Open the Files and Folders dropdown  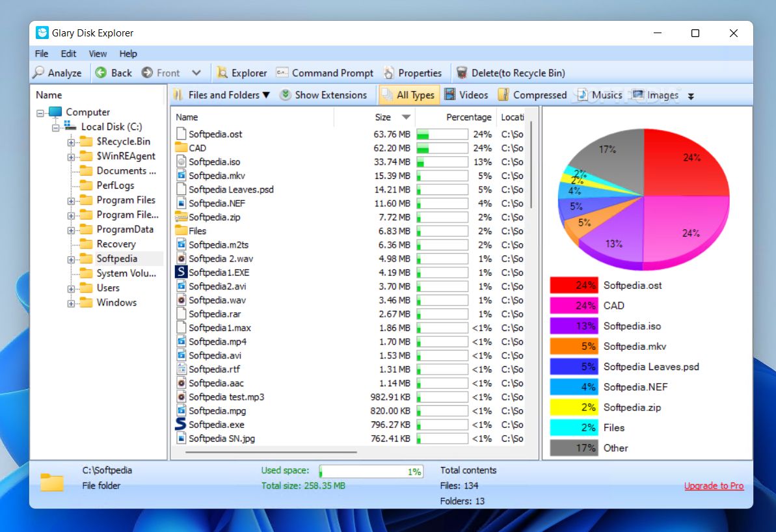point(222,94)
